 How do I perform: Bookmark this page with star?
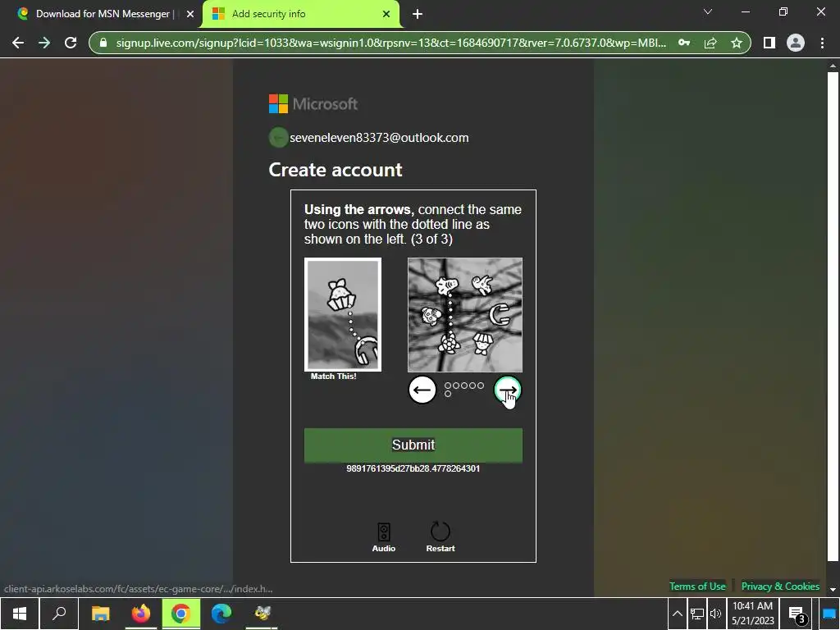737,43
